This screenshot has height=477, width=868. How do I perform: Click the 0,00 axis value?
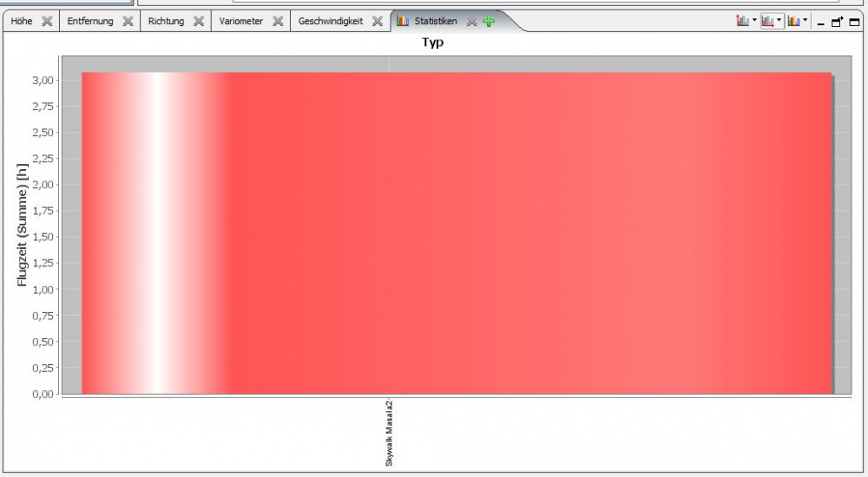pyautogui.click(x=43, y=394)
